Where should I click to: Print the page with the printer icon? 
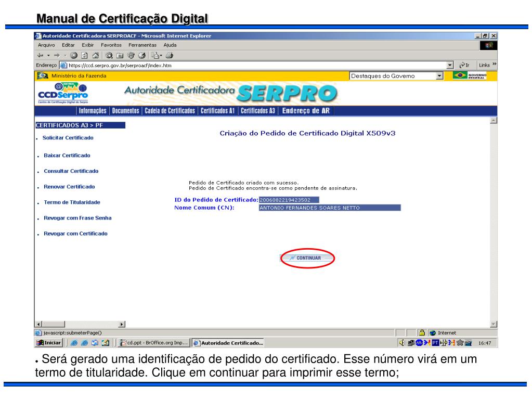[x=170, y=55]
